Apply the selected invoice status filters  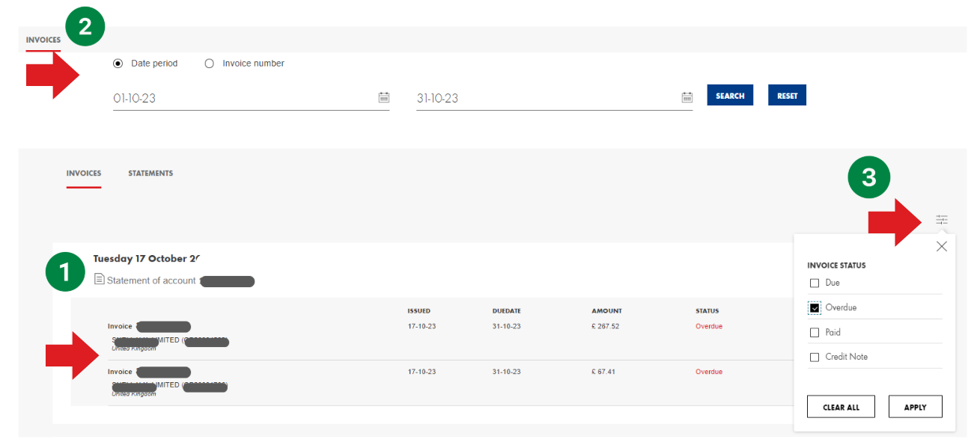[915, 406]
